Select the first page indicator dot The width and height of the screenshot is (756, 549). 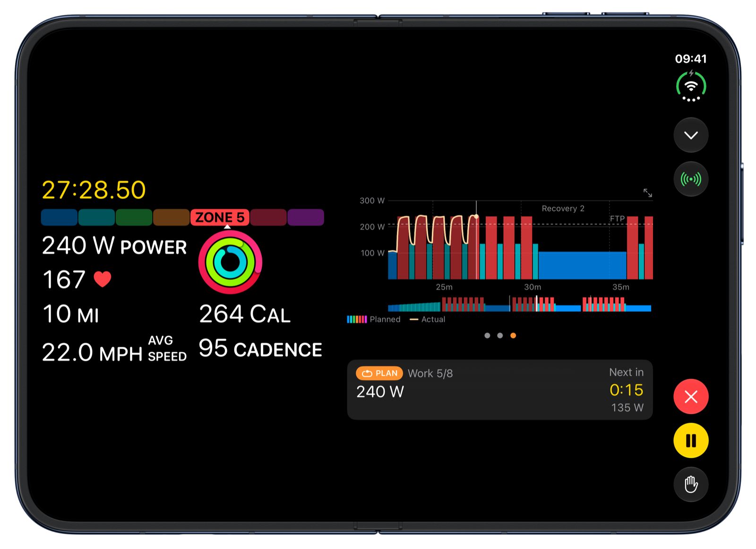coord(487,335)
